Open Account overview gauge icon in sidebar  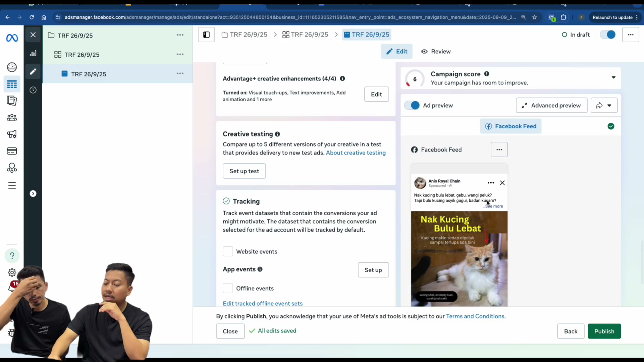pos(12,67)
